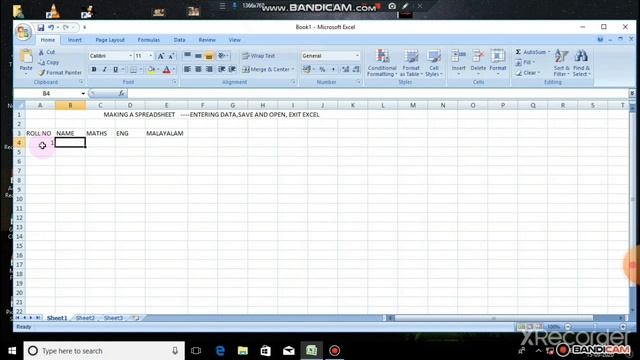This screenshot has height=360, width=640.
Task: Open Format as Table gallery
Action: click(411, 63)
